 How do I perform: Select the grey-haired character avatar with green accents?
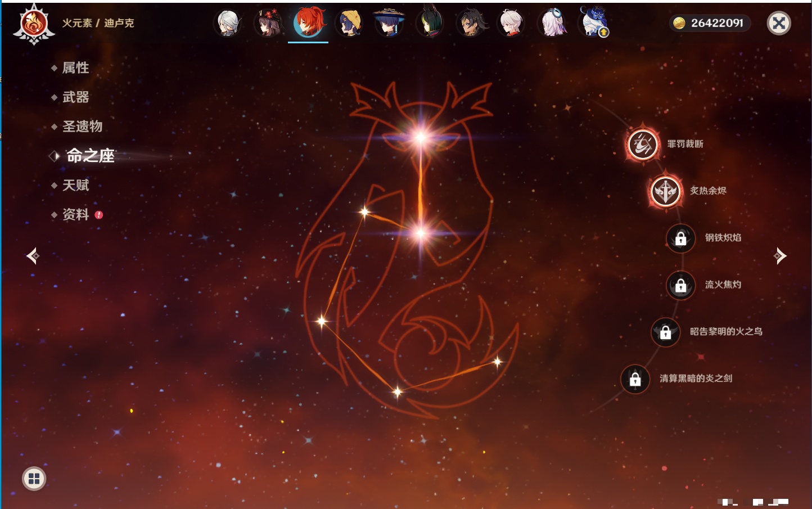228,24
